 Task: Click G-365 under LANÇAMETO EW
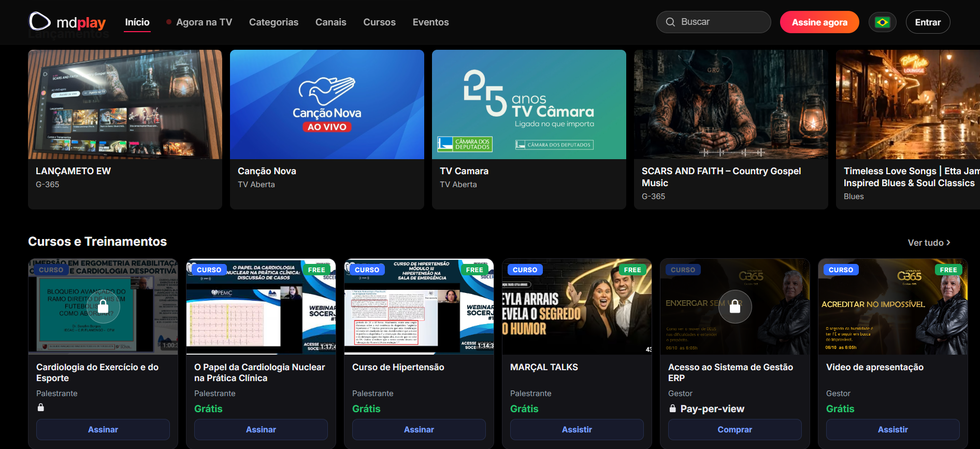48,185
